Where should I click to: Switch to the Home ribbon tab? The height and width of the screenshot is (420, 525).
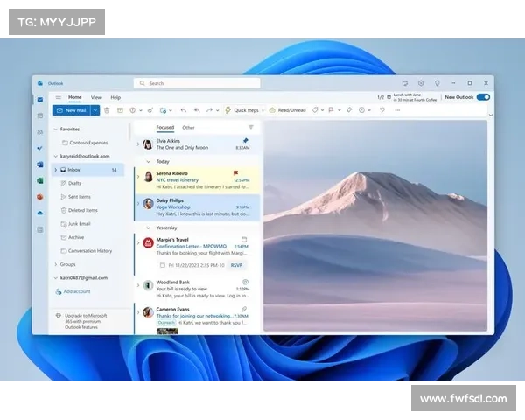tap(74, 97)
